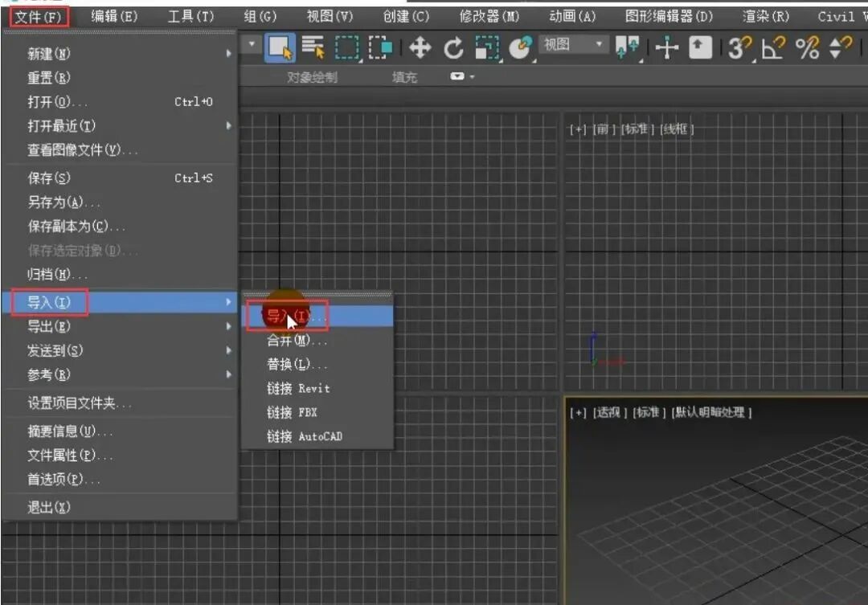868x605 pixels.
Task: Open the 工具(T) menu
Action: tap(190, 16)
